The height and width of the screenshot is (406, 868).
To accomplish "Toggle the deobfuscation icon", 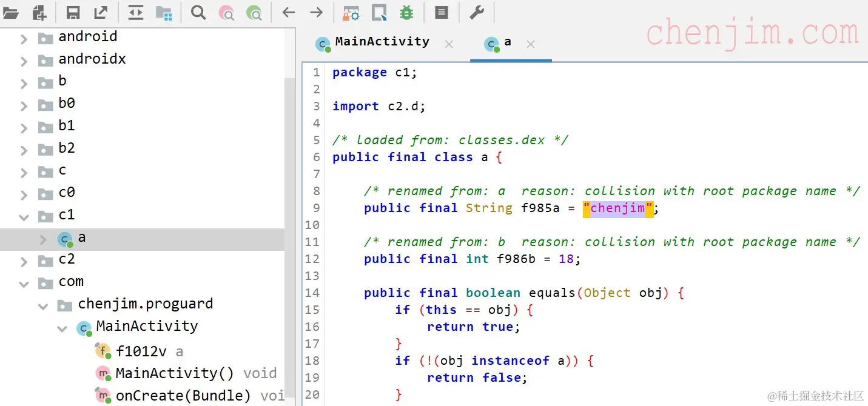I will 351,12.
